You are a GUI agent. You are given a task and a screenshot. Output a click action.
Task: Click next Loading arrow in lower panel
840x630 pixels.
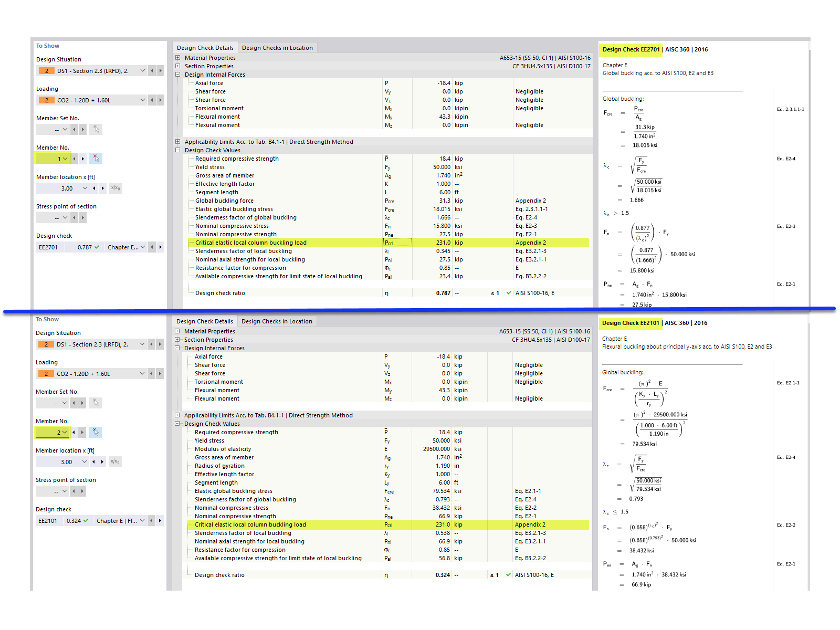tap(160, 373)
